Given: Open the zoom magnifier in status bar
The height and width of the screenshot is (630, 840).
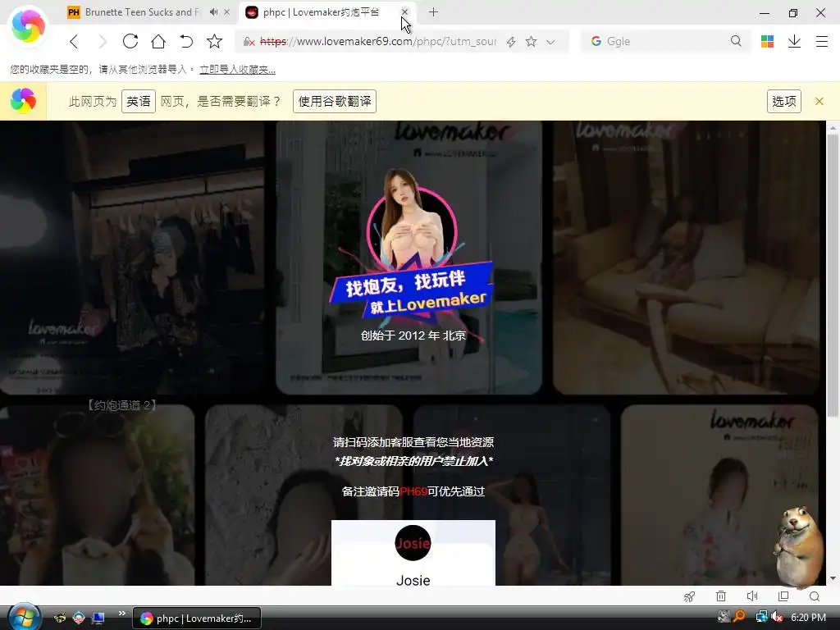Looking at the screenshot, I should click(815, 596).
